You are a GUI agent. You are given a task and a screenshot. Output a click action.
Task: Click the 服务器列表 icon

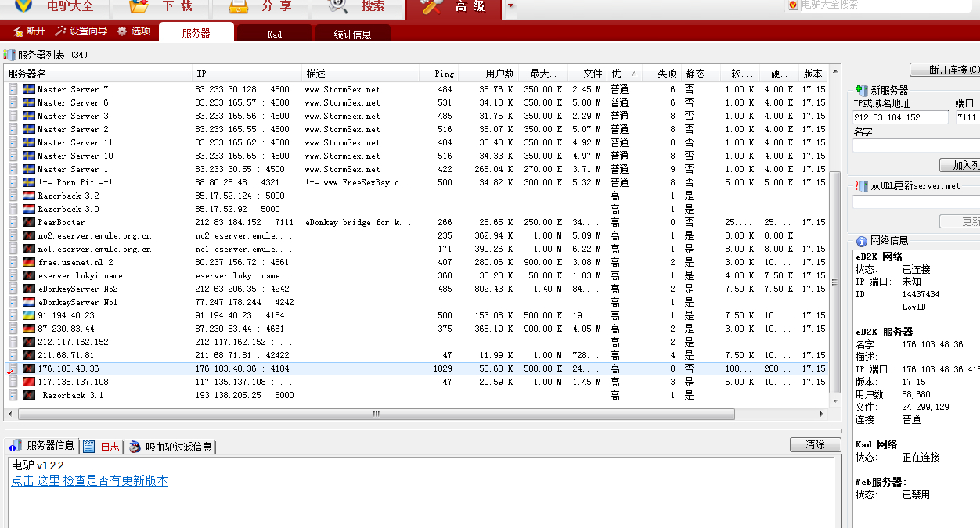pos(9,55)
